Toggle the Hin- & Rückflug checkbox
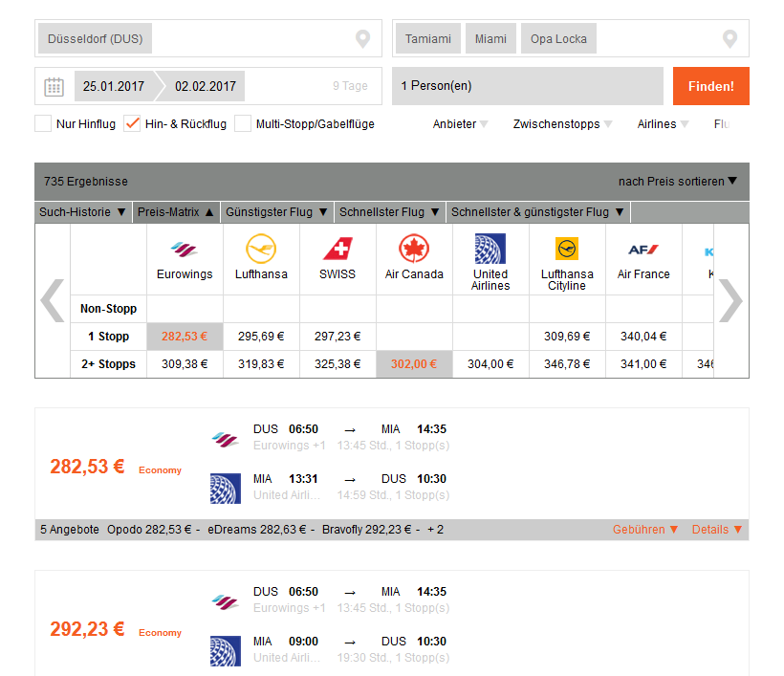The width and height of the screenshot is (784, 676). click(x=132, y=123)
